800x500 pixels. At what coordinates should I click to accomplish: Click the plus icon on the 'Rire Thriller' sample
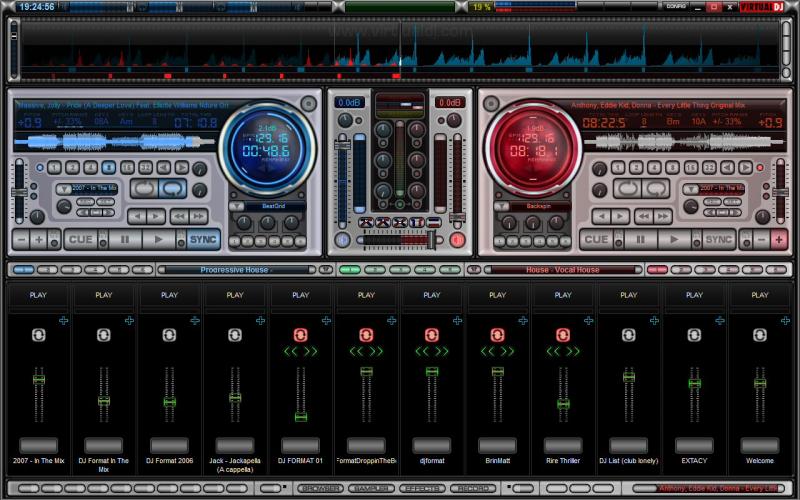pos(588,320)
